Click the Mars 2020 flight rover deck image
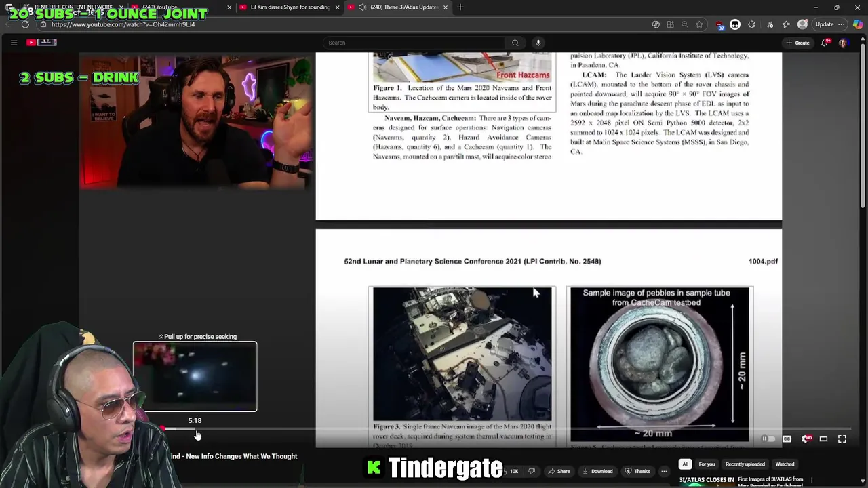 pyautogui.click(x=462, y=354)
